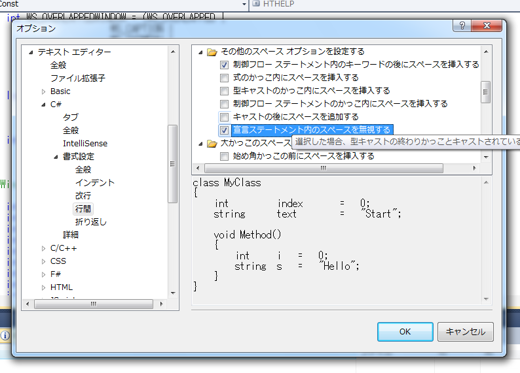
Task: Click options list scroll-down arrow
Action: 486,157
